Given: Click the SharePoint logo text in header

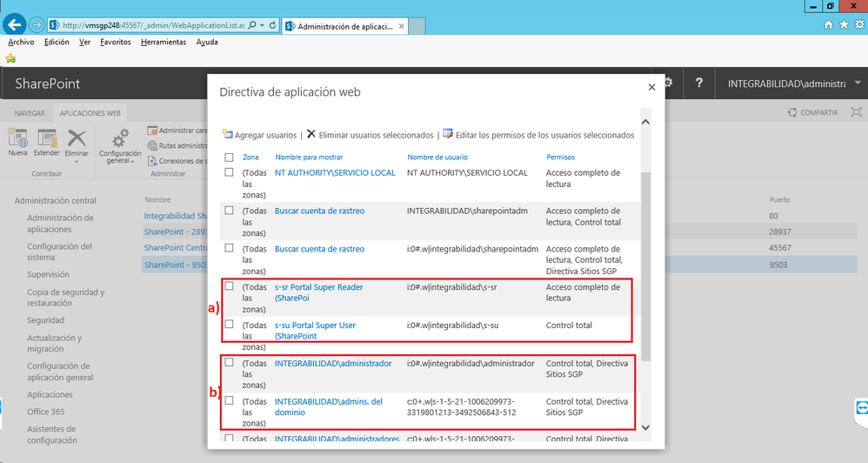Looking at the screenshot, I should tap(48, 84).
